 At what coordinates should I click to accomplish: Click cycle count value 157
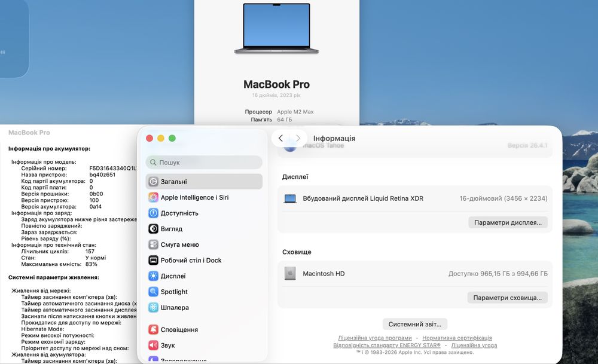(90, 251)
